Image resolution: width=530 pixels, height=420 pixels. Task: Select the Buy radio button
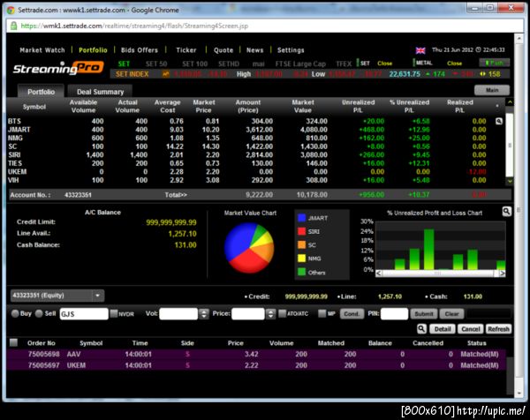15,313
